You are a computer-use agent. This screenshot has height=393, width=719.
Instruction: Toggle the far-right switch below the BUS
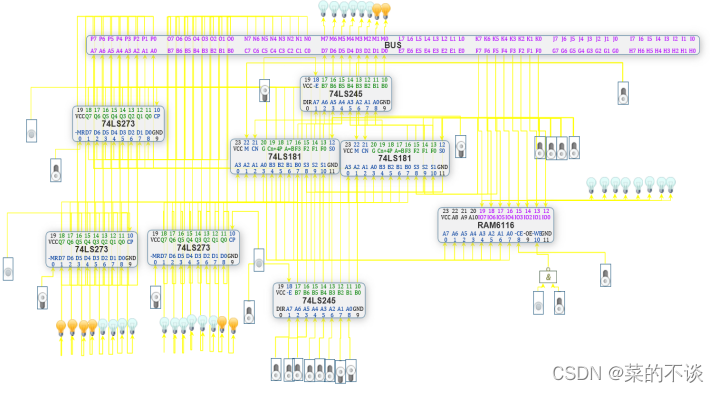[x=623, y=93]
